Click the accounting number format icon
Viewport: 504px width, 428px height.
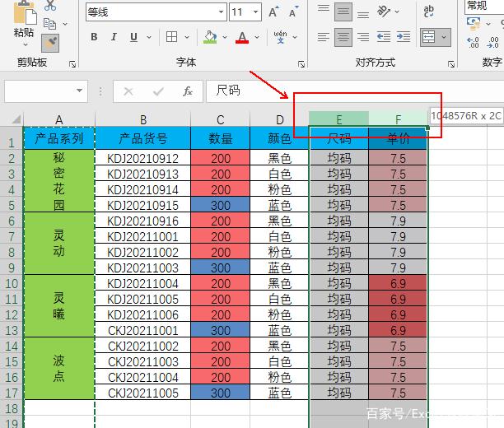click(474, 23)
